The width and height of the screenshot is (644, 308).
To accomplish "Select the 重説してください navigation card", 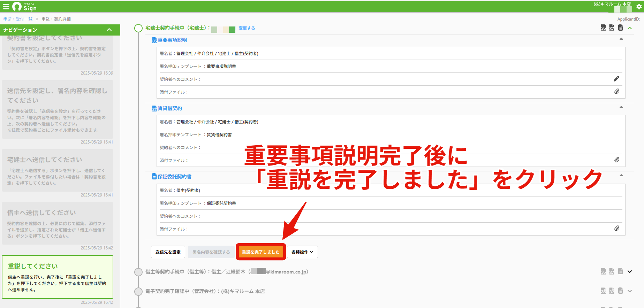I will pyautogui.click(x=58, y=277).
